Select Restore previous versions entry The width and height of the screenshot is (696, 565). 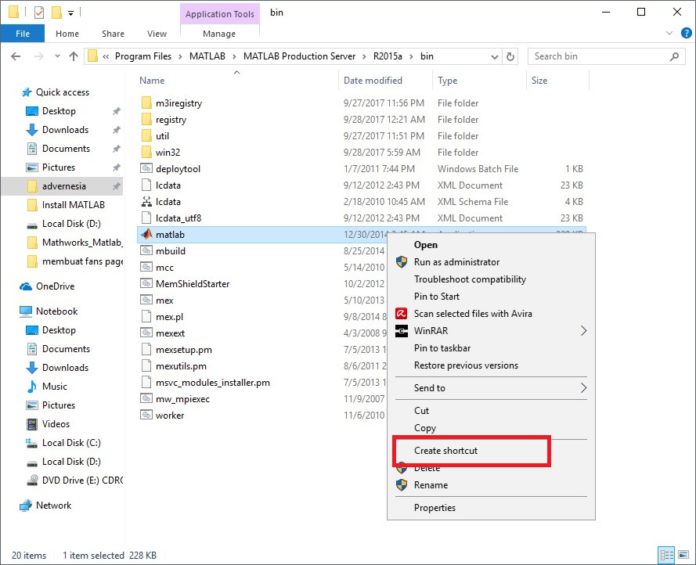pyautogui.click(x=466, y=365)
